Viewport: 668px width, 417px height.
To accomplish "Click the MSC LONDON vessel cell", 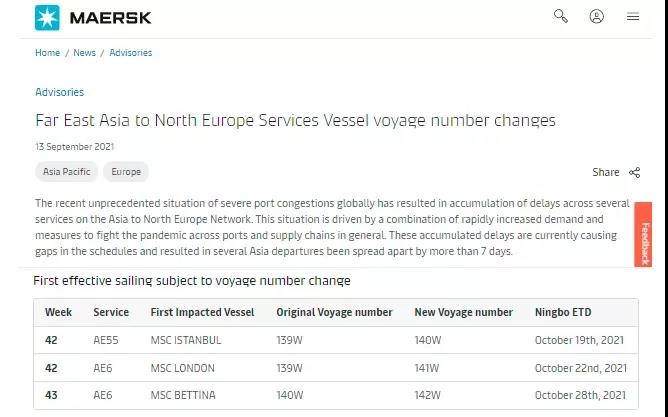I will click(183, 368).
